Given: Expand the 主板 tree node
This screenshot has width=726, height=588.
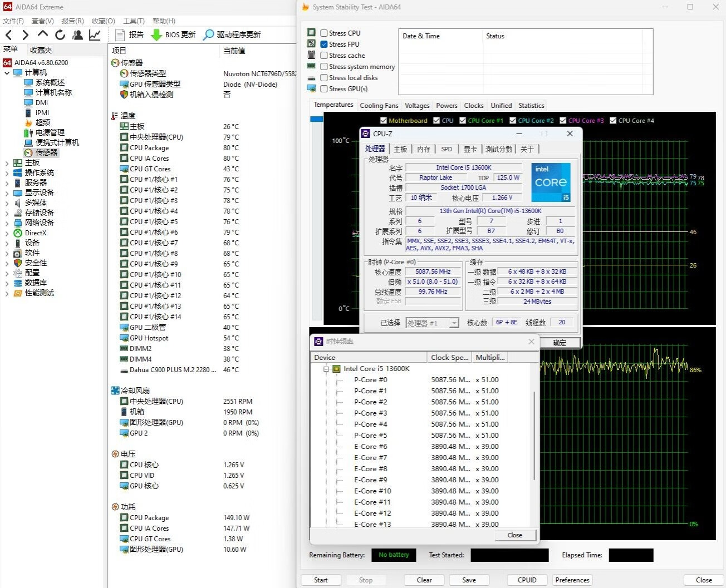Looking at the screenshot, I should pyautogui.click(x=7, y=163).
